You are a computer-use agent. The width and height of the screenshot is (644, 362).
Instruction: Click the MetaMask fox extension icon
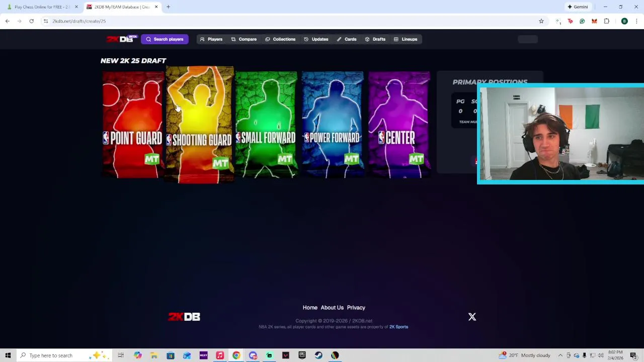[594, 21]
